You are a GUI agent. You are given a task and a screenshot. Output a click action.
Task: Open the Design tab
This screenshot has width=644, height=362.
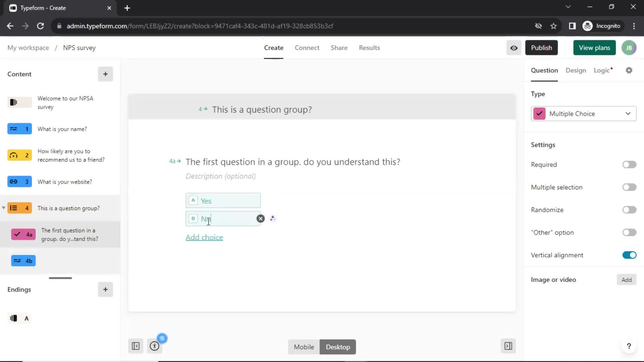coord(576,70)
